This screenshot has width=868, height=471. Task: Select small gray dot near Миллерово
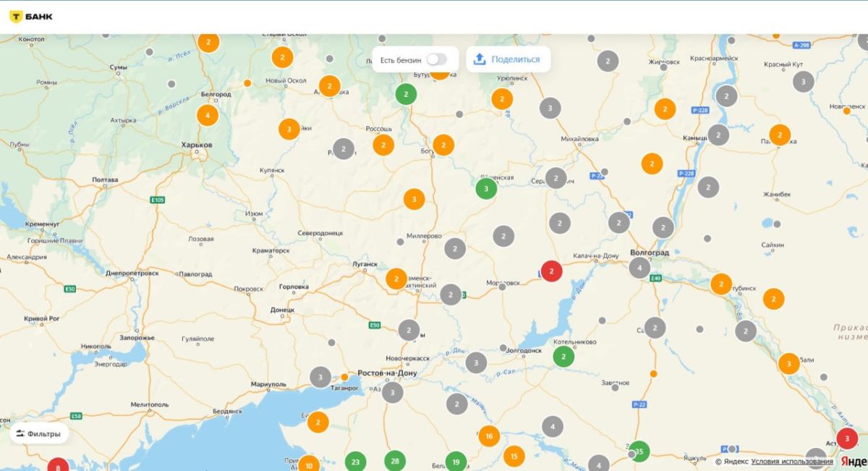point(400,242)
